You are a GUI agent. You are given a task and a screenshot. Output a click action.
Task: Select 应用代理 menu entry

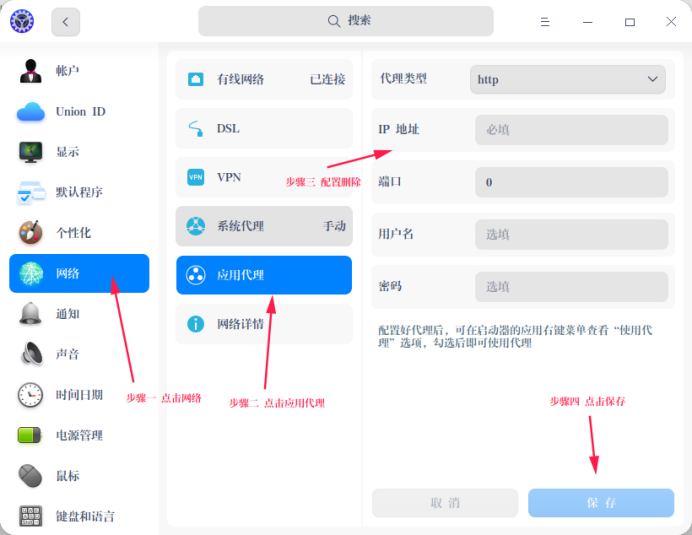[x=264, y=275]
